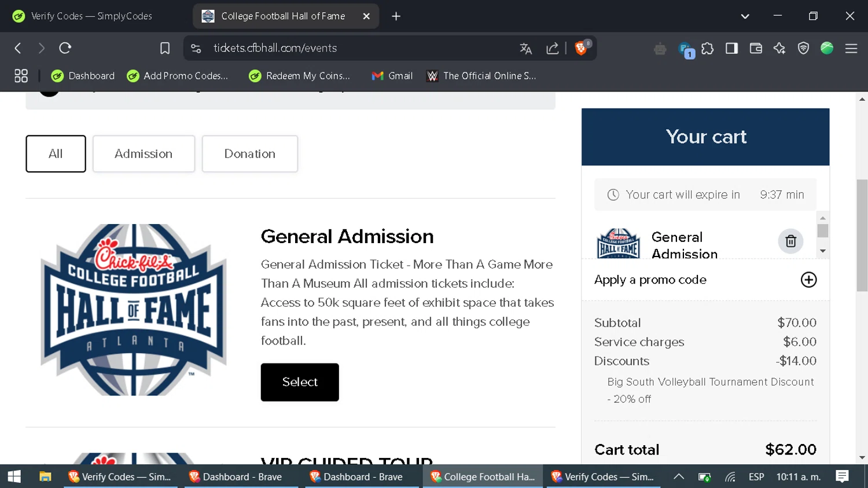This screenshot has width=868, height=488.
Task: Click the greyed robot extension icon
Action: click(660, 49)
